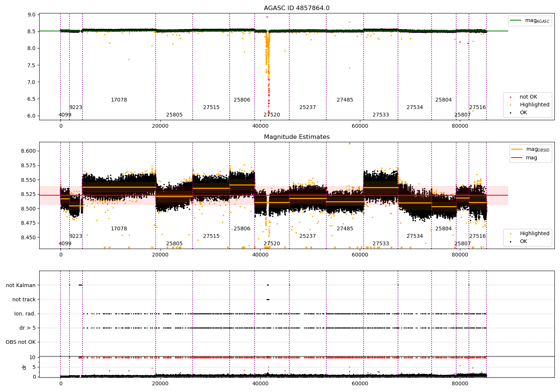Click the 'OBS not OK' axis label

click(x=21, y=342)
